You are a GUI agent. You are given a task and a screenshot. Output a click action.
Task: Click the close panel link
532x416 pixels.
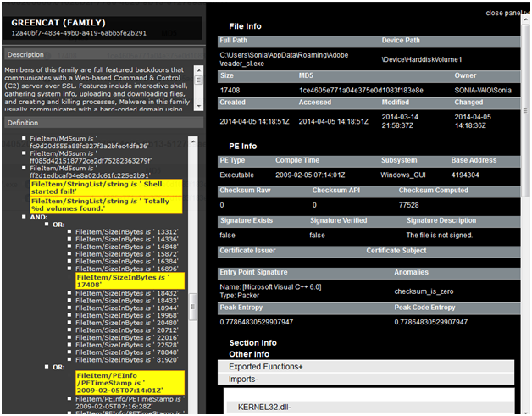coord(506,13)
